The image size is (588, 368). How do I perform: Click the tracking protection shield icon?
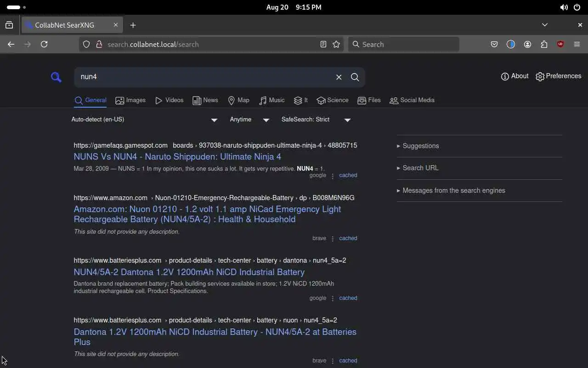(x=86, y=44)
